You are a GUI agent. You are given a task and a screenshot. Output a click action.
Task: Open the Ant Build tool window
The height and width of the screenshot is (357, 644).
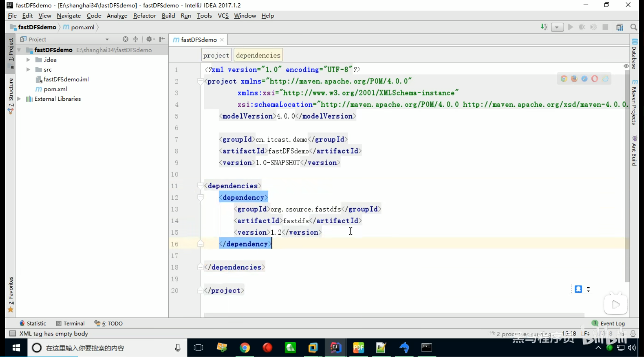(634, 151)
